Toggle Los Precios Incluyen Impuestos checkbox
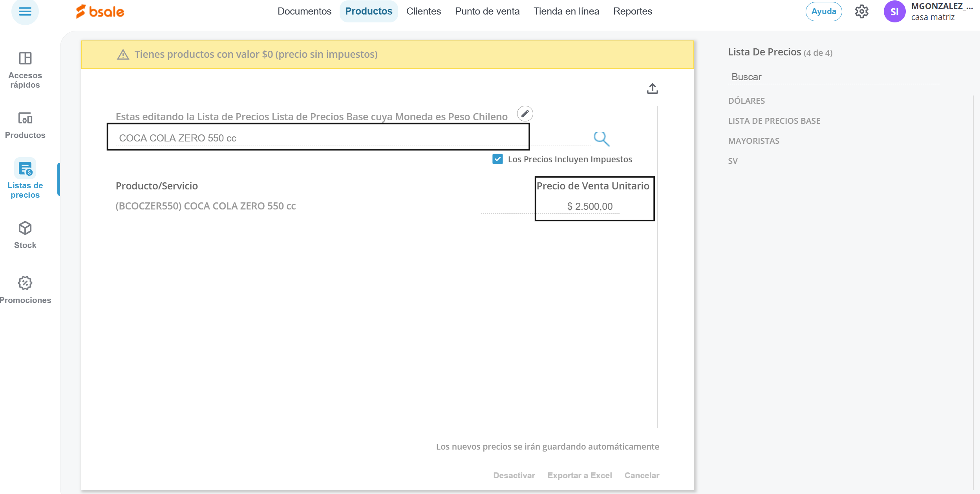980x494 pixels. tap(497, 159)
